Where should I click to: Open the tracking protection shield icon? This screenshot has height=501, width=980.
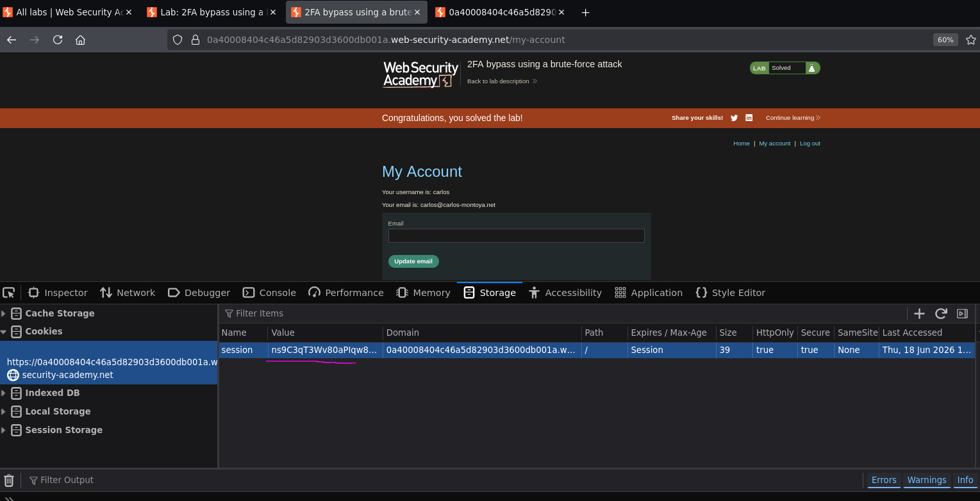178,40
